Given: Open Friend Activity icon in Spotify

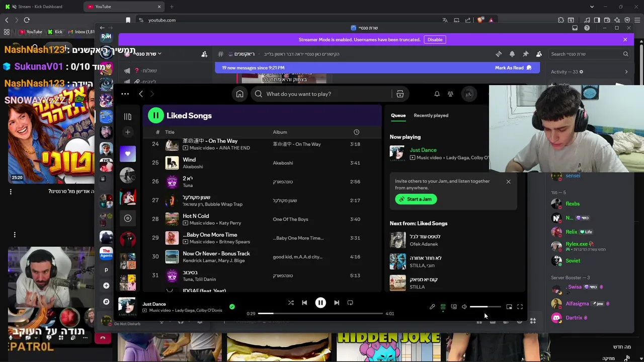Looking at the screenshot, I should 450,94.
